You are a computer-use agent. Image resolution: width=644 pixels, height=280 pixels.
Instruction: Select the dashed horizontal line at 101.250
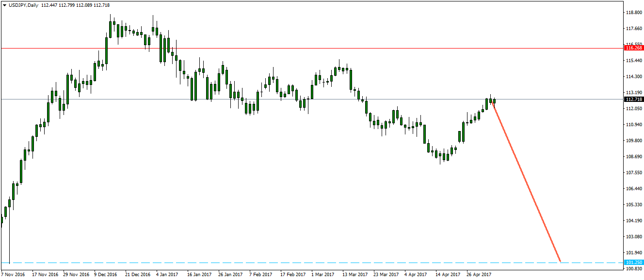291,263
